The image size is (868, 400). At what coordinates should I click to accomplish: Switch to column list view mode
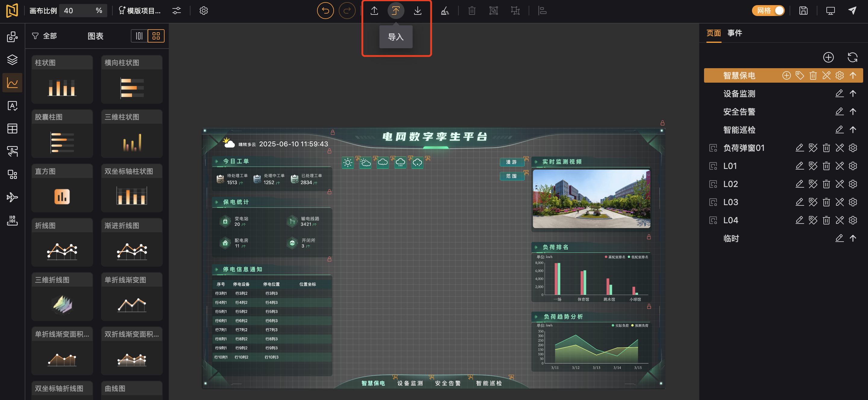coord(139,36)
